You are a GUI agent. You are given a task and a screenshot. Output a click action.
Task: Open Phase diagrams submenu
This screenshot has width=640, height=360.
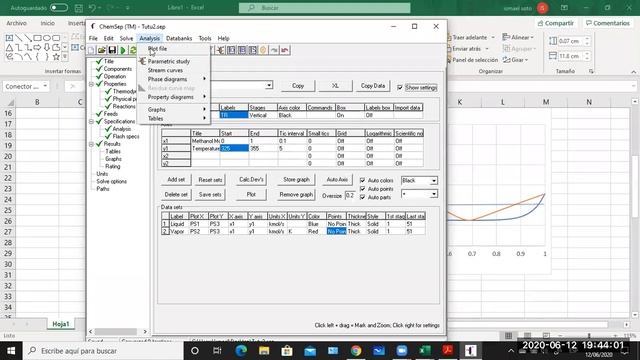click(x=167, y=79)
